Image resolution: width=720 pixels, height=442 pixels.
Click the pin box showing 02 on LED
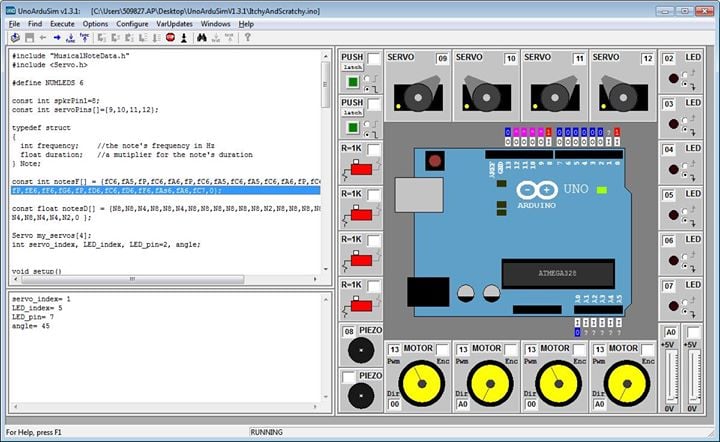[669, 58]
